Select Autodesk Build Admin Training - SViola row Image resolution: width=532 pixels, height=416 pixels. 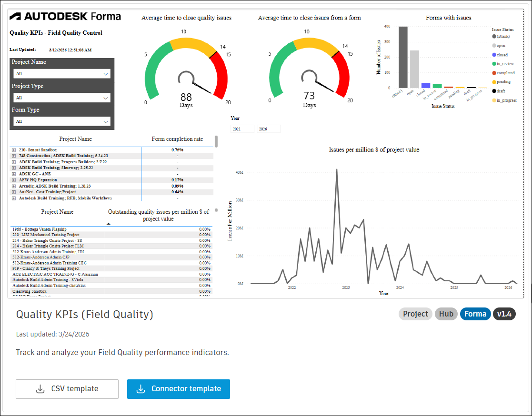(x=111, y=280)
